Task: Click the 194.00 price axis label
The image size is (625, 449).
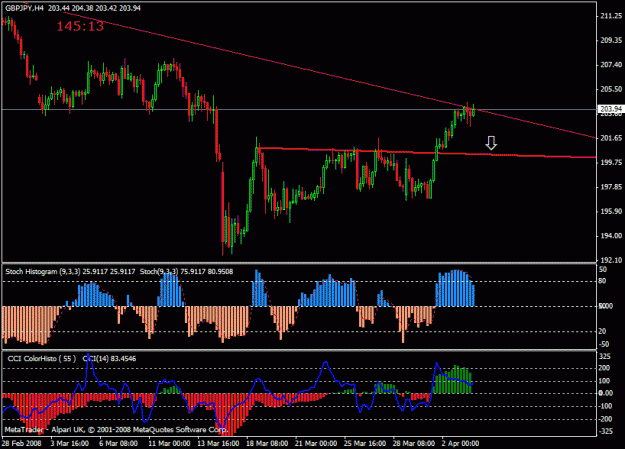Action: pyautogui.click(x=611, y=236)
